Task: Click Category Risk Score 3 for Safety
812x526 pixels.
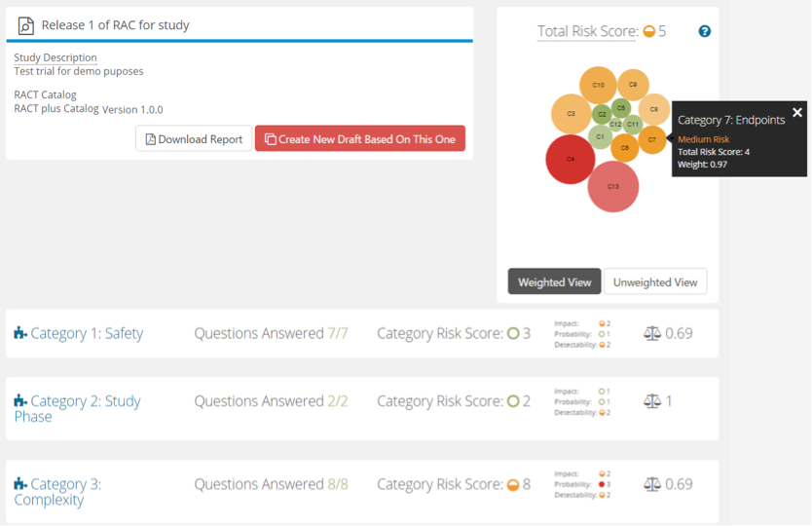Action: coord(454,333)
